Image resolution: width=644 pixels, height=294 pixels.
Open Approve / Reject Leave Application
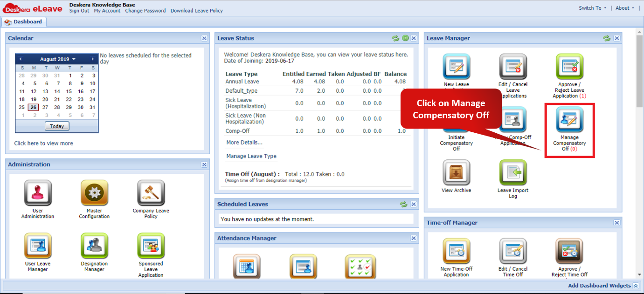tap(569, 66)
